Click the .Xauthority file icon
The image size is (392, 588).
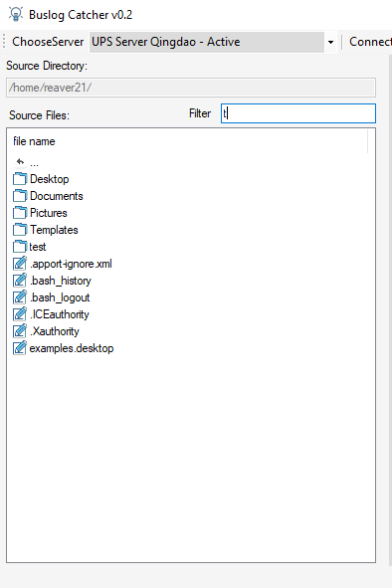click(20, 330)
